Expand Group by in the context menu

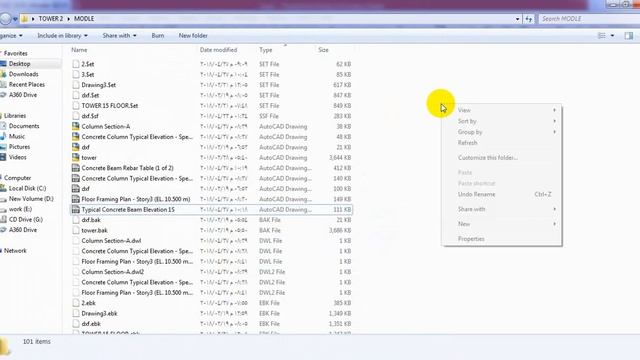[502, 132]
